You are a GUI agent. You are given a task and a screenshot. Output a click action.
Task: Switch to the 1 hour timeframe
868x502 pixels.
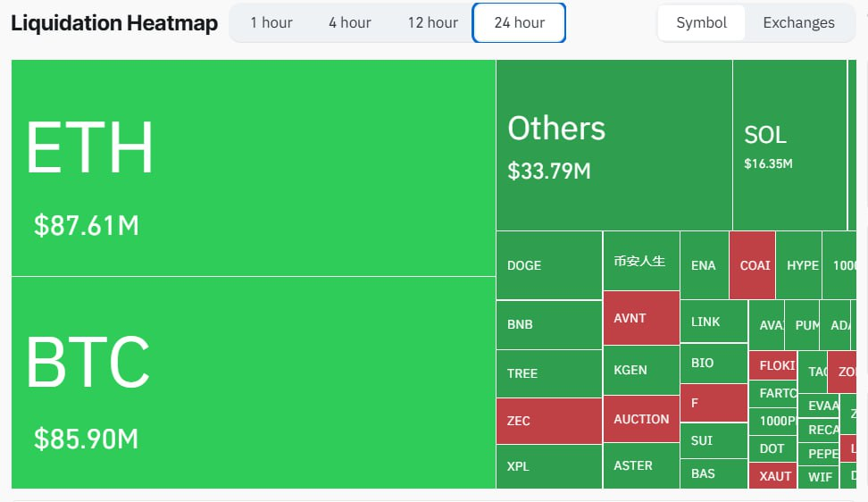tap(271, 23)
